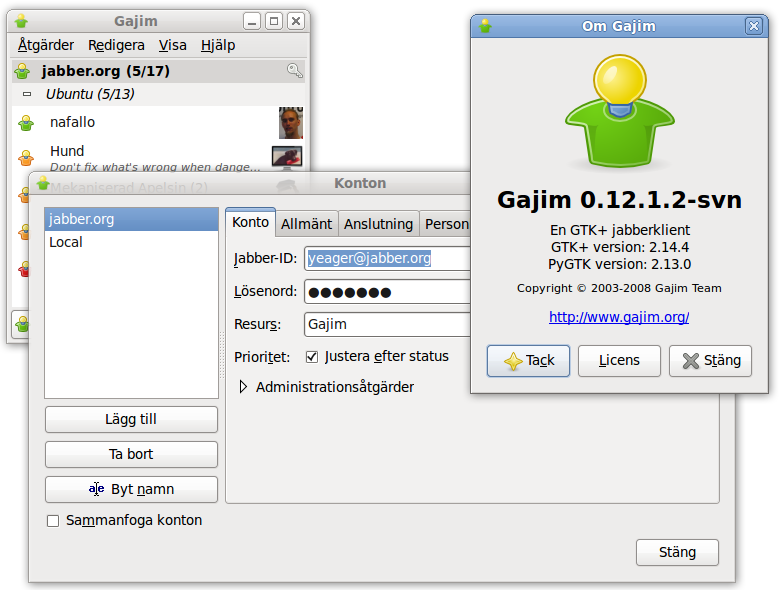Click the Licens button
Image resolution: width=780 pixels, height=590 pixels.
click(619, 361)
